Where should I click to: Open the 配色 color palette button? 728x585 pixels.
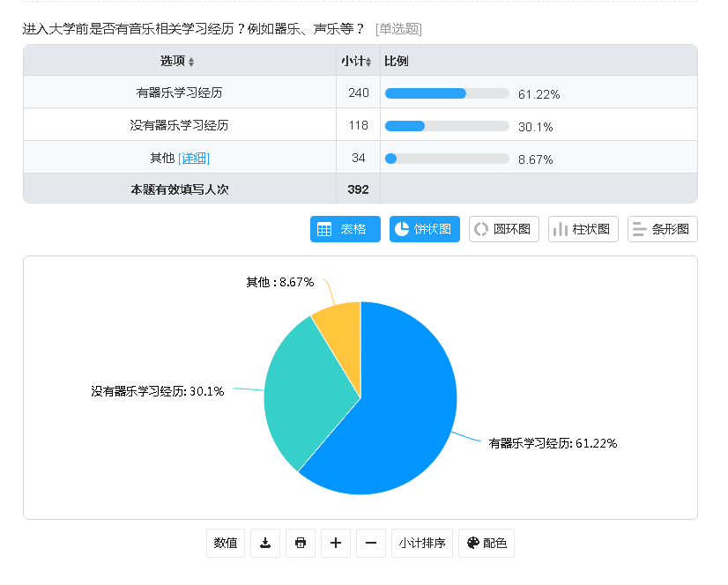pyautogui.click(x=486, y=544)
